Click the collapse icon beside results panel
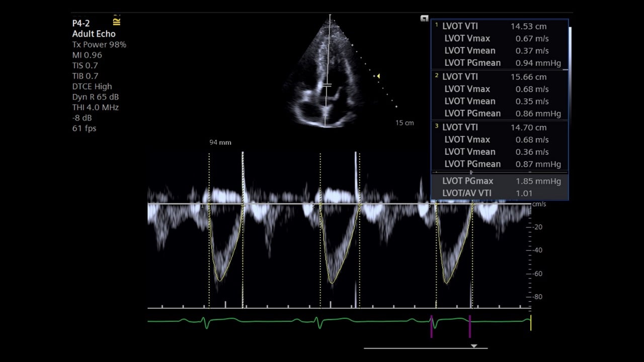The image size is (644, 362). click(424, 19)
